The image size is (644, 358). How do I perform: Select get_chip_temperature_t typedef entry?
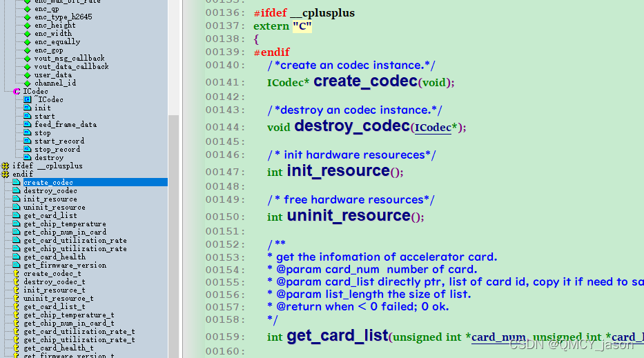click(69, 315)
